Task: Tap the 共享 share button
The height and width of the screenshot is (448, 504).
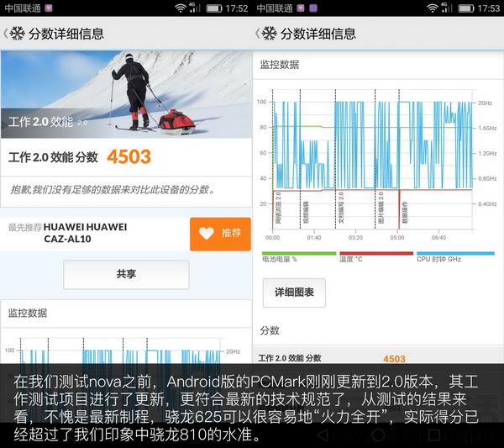Action: click(x=126, y=274)
